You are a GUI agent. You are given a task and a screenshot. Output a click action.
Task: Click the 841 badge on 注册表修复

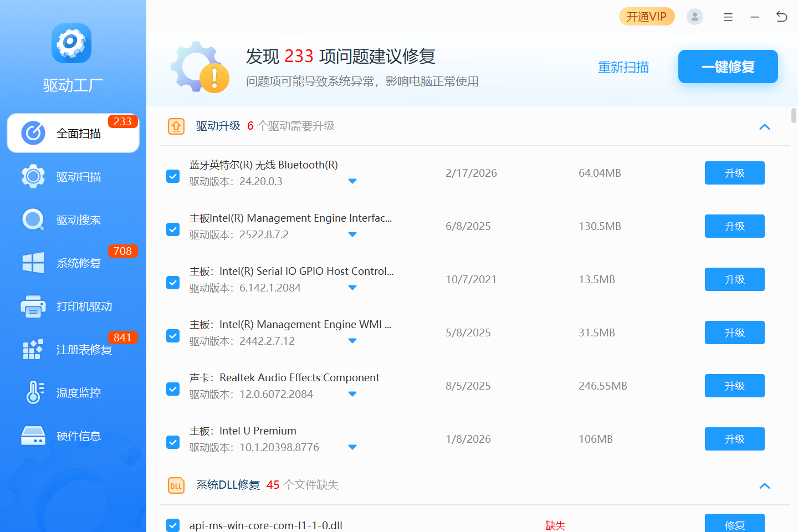(x=122, y=337)
